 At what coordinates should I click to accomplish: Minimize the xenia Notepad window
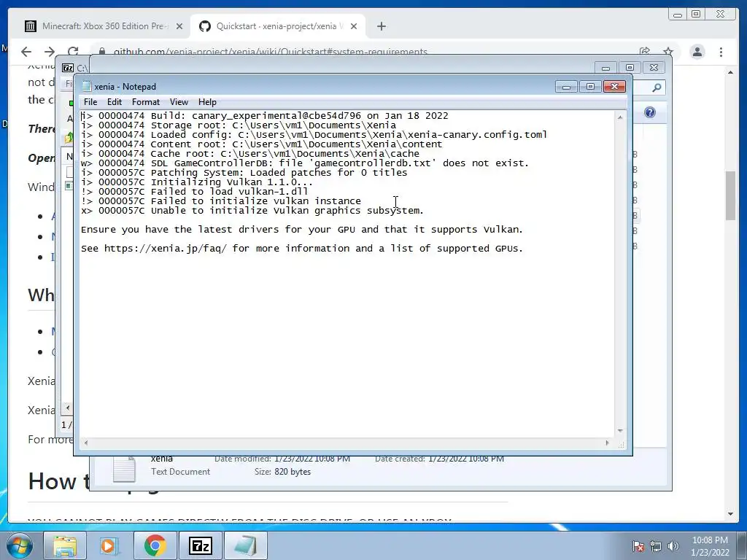(x=566, y=87)
